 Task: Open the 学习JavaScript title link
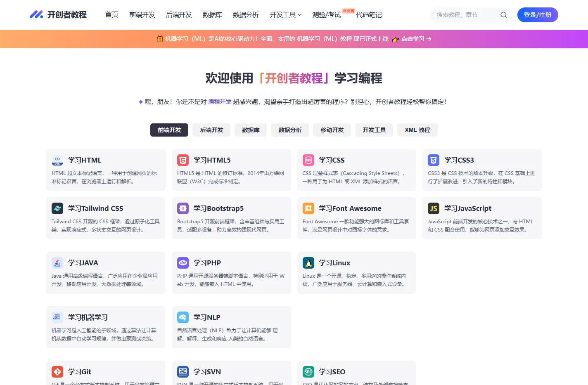(468, 208)
